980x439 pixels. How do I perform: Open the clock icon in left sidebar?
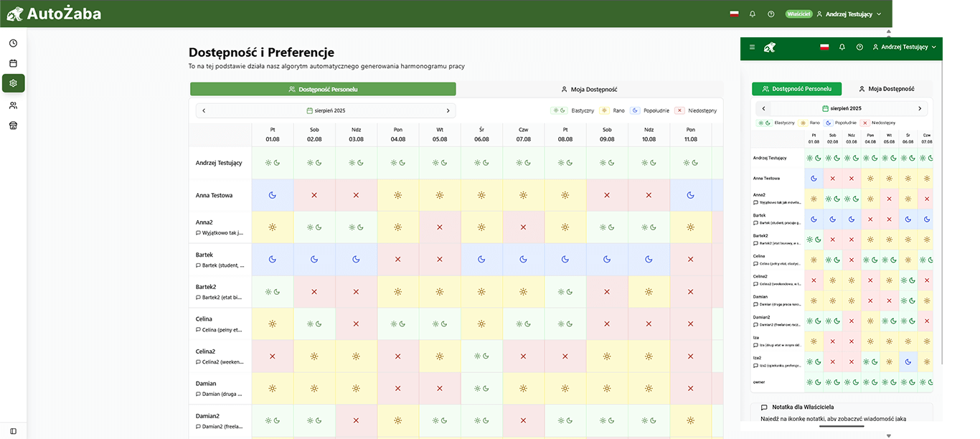13,43
